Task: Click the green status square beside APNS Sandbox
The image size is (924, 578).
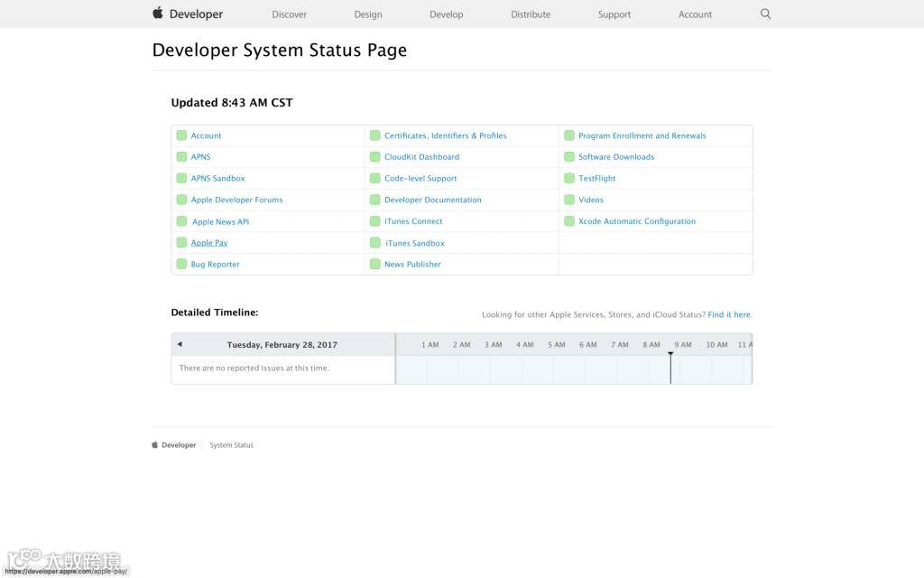Action: click(x=181, y=178)
